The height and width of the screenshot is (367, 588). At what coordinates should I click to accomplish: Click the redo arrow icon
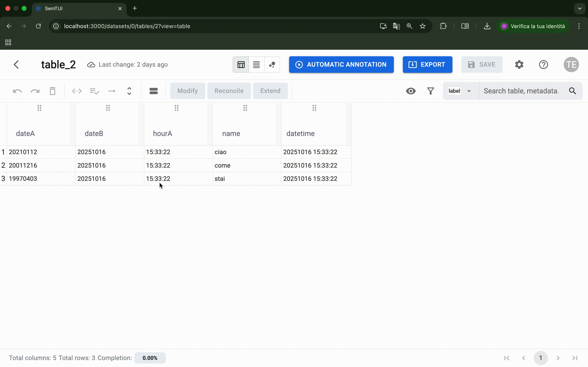[x=35, y=91]
